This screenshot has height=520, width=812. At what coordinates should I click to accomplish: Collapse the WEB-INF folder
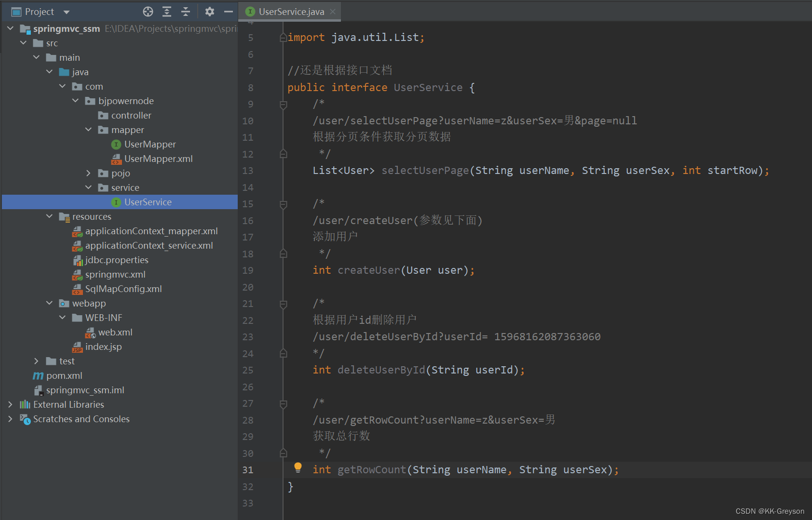click(62, 318)
